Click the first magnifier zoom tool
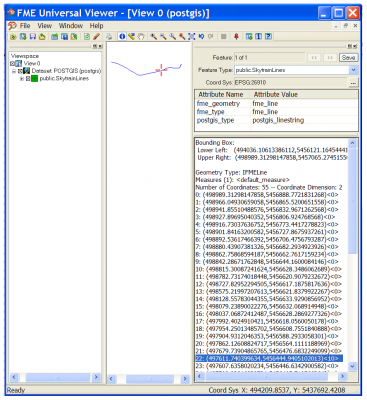 pyautogui.click(x=153, y=37)
